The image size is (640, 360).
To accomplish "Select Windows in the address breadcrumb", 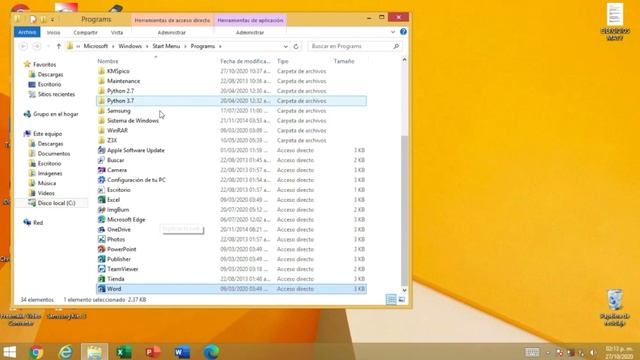I will pyautogui.click(x=130, y=47).
